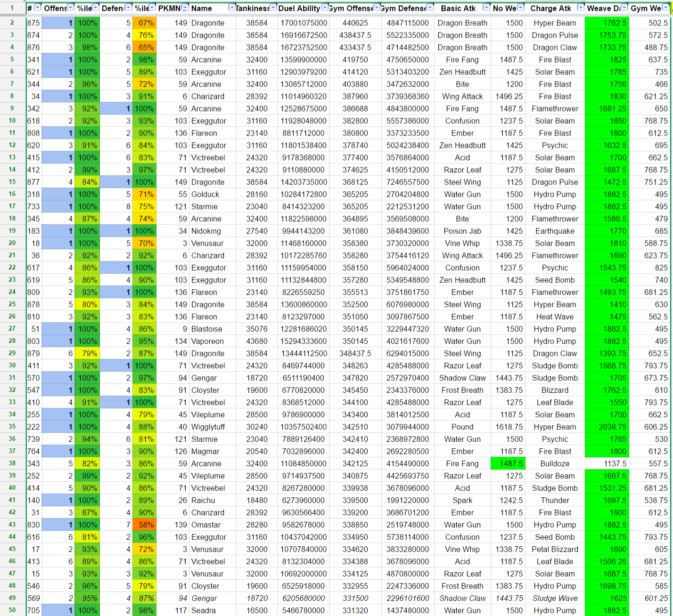Click the Tankiness value 43680
Viewport: 673px width, 616px height.
257,341
